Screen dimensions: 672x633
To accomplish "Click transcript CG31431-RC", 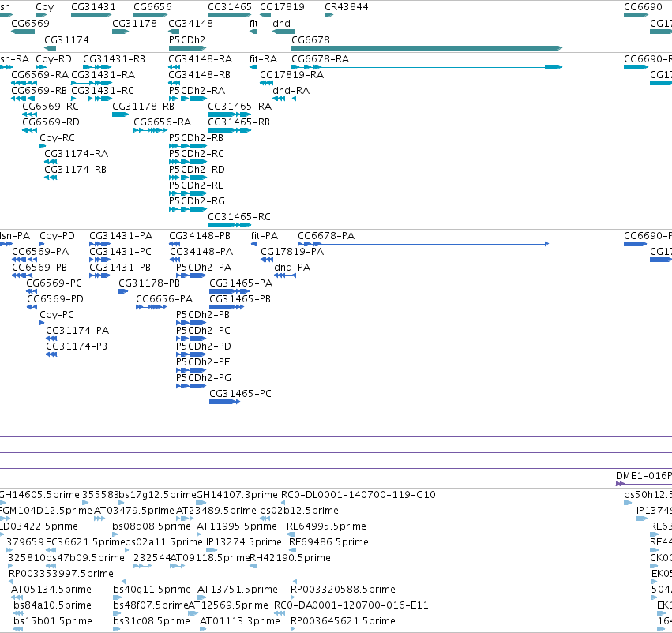I will pyautogui.click(x=103, y=90).
